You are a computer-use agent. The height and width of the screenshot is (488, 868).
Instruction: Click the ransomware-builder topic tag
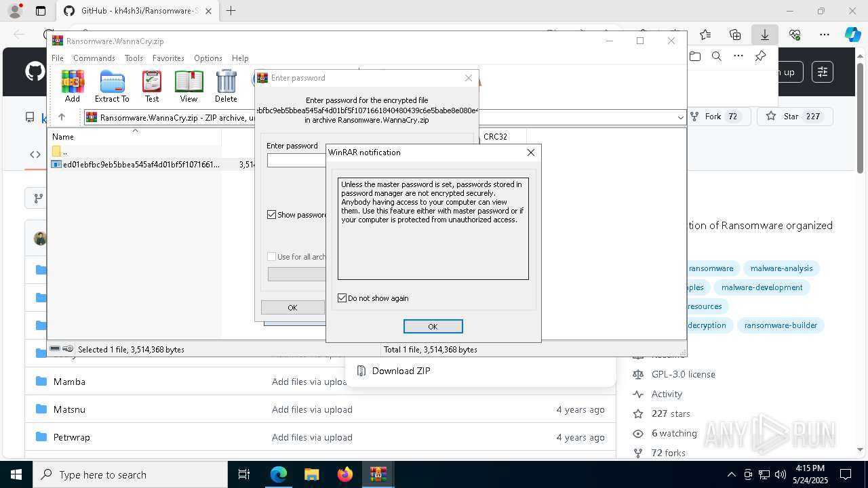click(x=781, y=325)
